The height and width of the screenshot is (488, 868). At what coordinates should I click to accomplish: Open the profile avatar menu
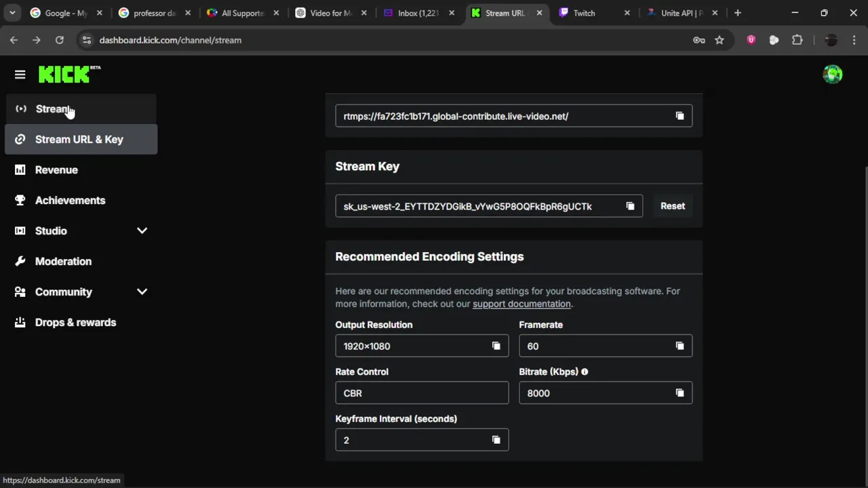(x=832, y=75)
